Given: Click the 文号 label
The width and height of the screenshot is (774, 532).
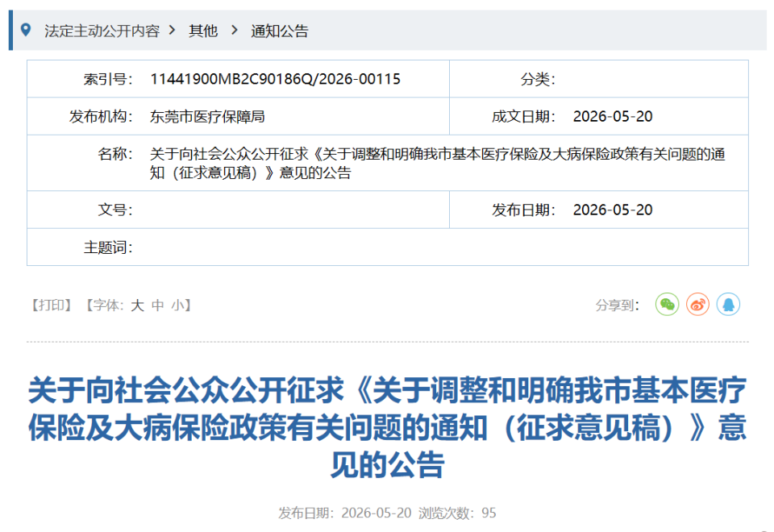Looking at the screenshot, I should pos(115,210).
